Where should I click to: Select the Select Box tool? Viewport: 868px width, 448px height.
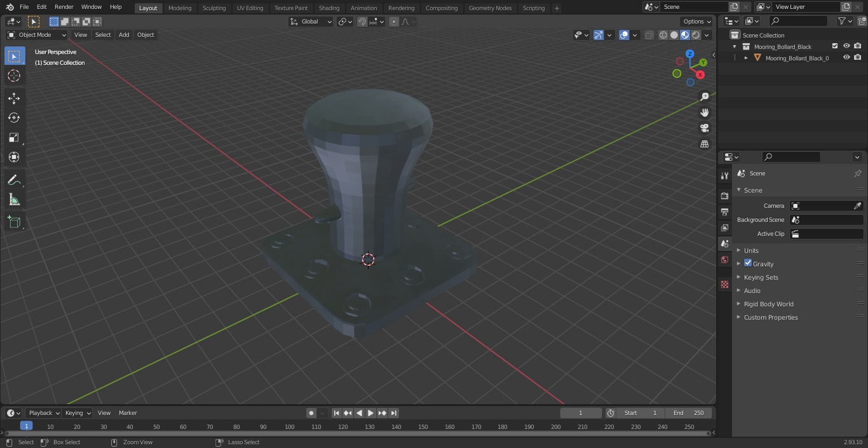pyautogui.click(x=14, y=56)
